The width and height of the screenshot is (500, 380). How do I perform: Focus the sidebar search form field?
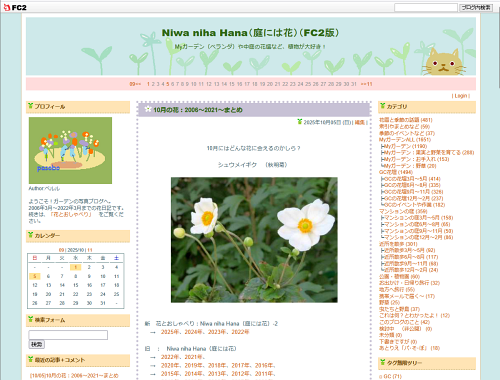pyautogui.click(x=68, y=335)
